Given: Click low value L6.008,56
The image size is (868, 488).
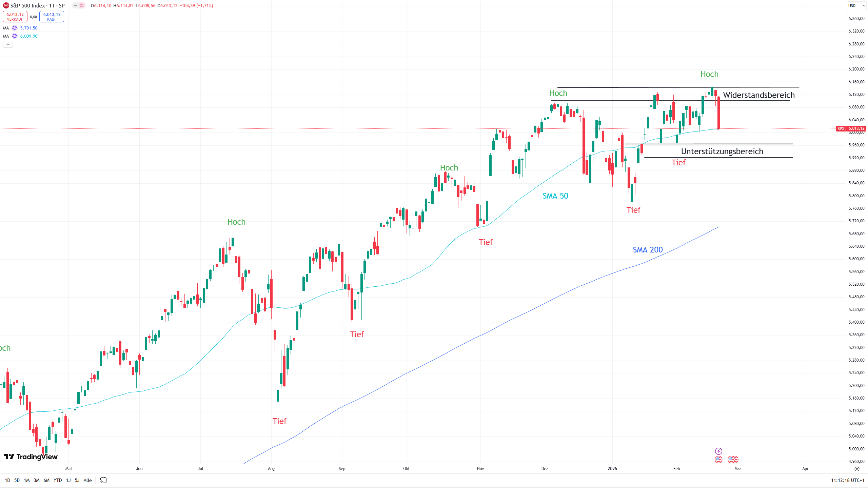Looking at the screenshot, I should [x=145, y=6].
